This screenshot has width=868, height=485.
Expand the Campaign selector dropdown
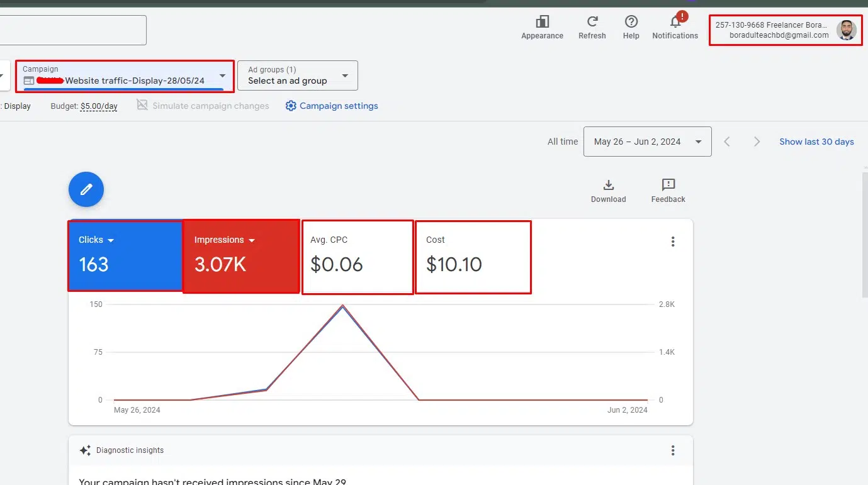(x=222, y=76)
